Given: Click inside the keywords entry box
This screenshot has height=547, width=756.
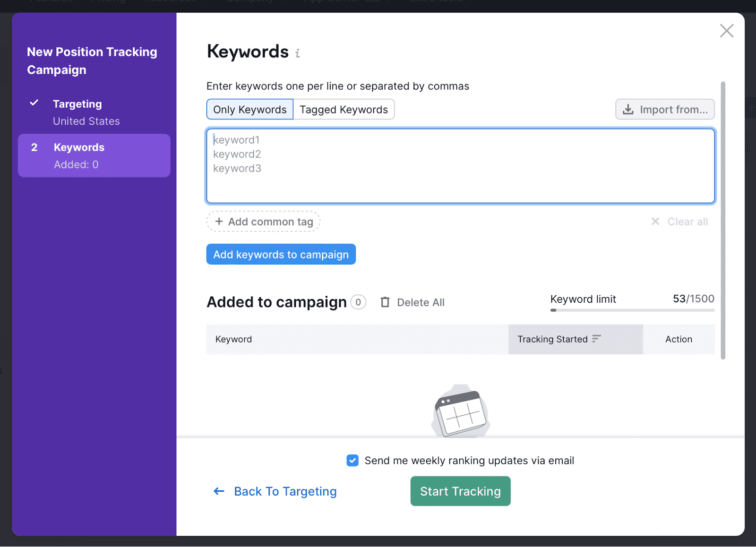Looking at the screenshot, I should [x=461, y=165].
